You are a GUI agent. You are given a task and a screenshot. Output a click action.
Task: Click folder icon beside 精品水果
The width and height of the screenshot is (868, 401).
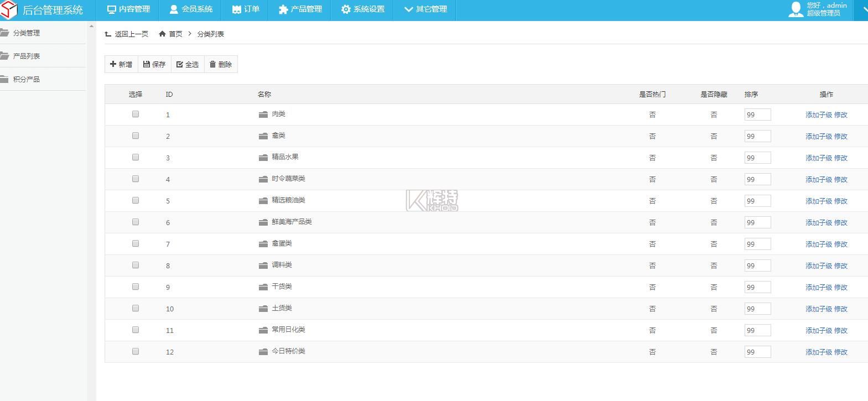tap(263, 158)
